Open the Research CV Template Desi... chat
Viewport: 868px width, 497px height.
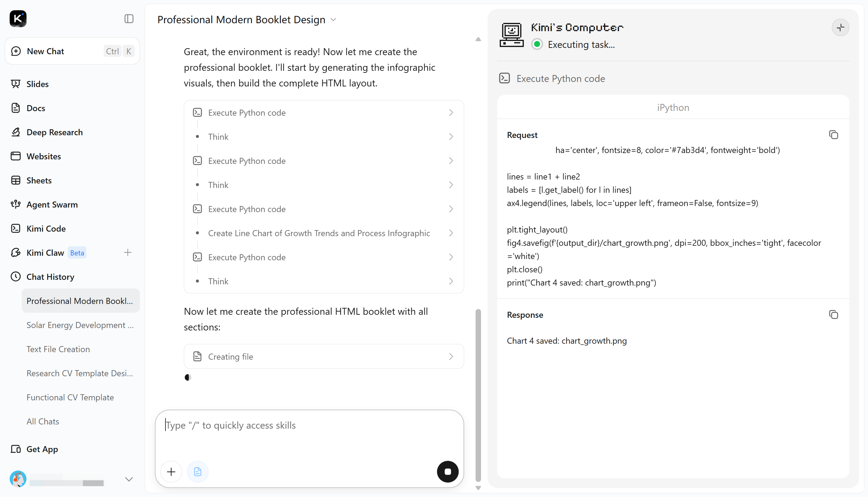(80, 374)
